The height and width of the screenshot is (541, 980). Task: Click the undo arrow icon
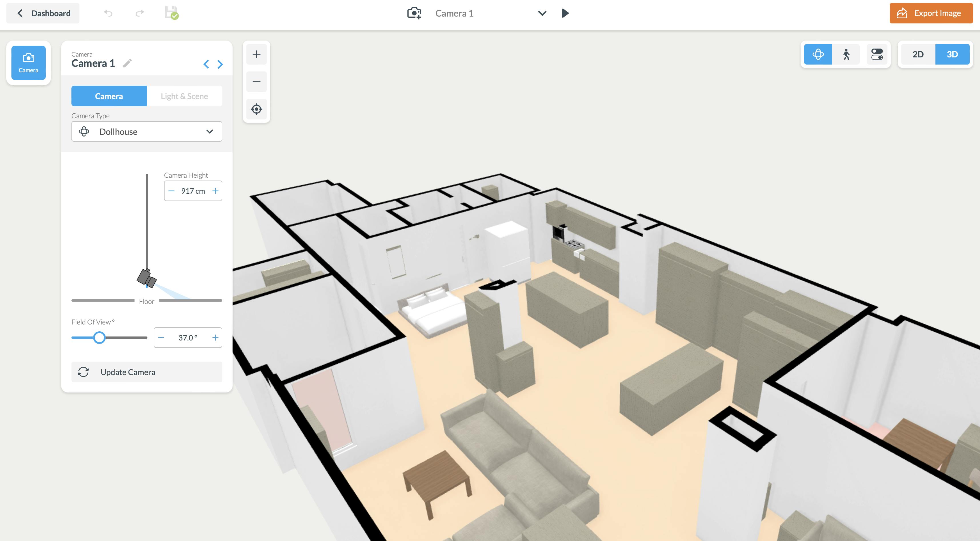point(108,13)
